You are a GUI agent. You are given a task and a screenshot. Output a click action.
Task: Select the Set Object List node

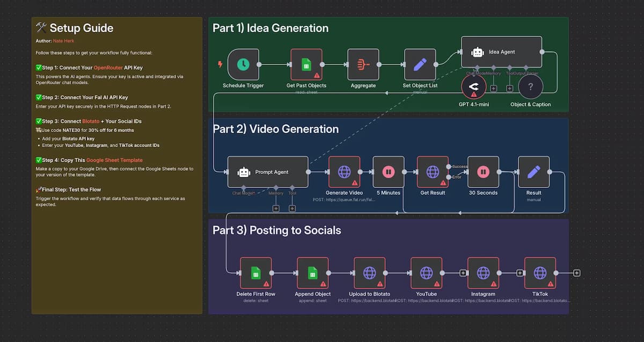420,63
